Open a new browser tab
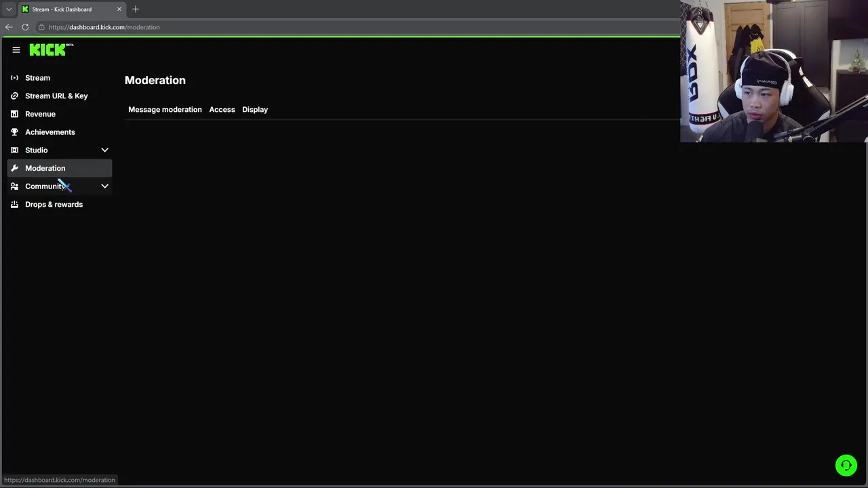This screenshot has width=868, height=488. coord(136,9)
